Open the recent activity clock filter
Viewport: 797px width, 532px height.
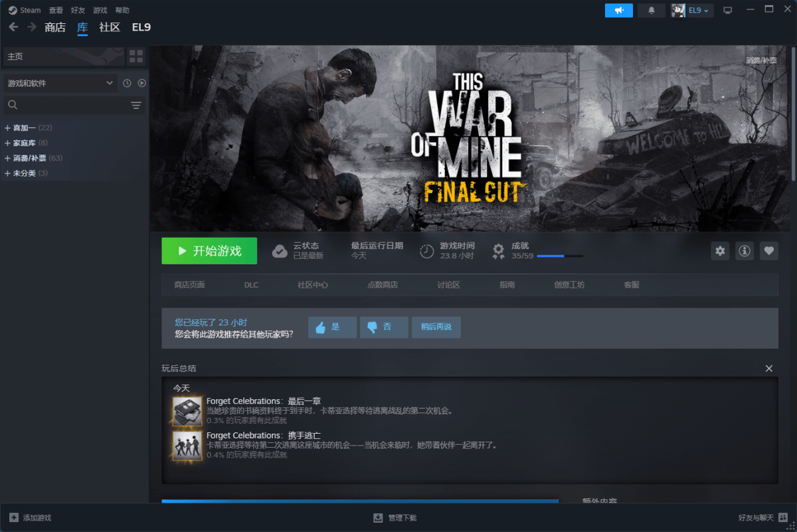(127, 83)
